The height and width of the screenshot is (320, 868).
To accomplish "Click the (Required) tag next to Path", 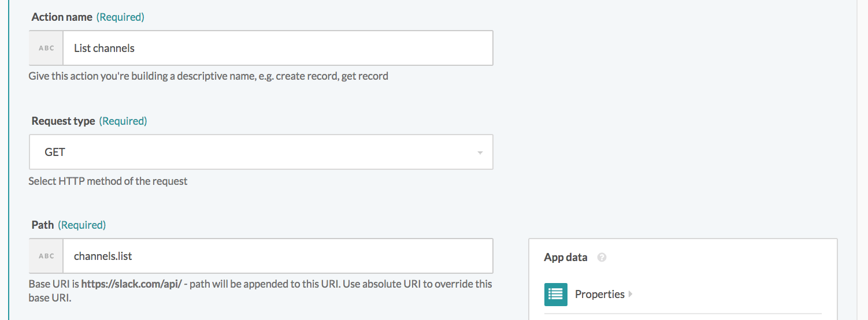I will (82, 225).
